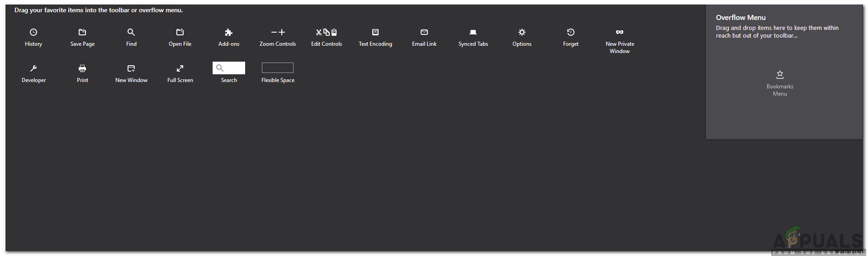Click the History clock icon
The image size is (868, 256).
click(x=33, y=32)
